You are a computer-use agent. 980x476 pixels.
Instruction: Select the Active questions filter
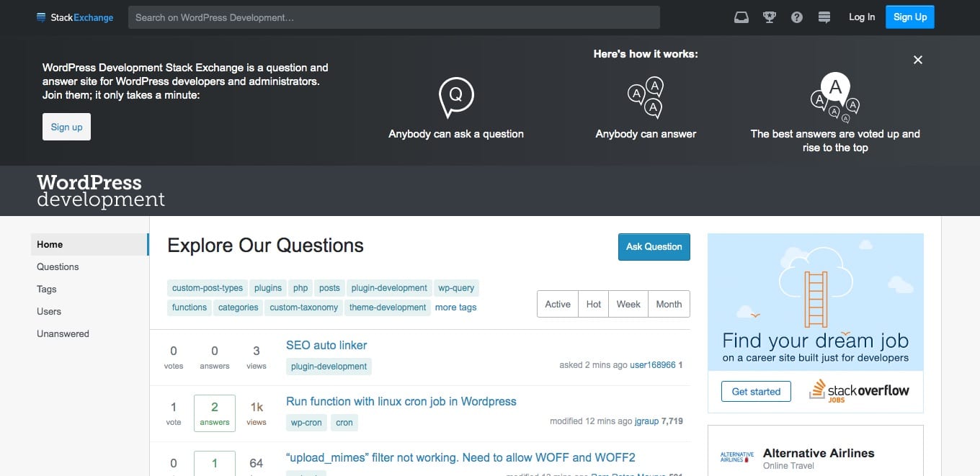pos(557,303)
